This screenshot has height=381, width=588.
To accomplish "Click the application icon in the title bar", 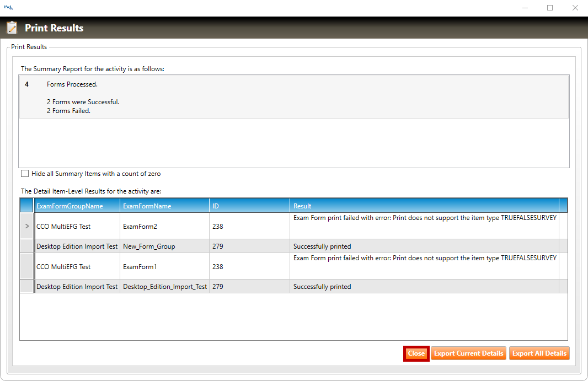I will tap(8, 8).
